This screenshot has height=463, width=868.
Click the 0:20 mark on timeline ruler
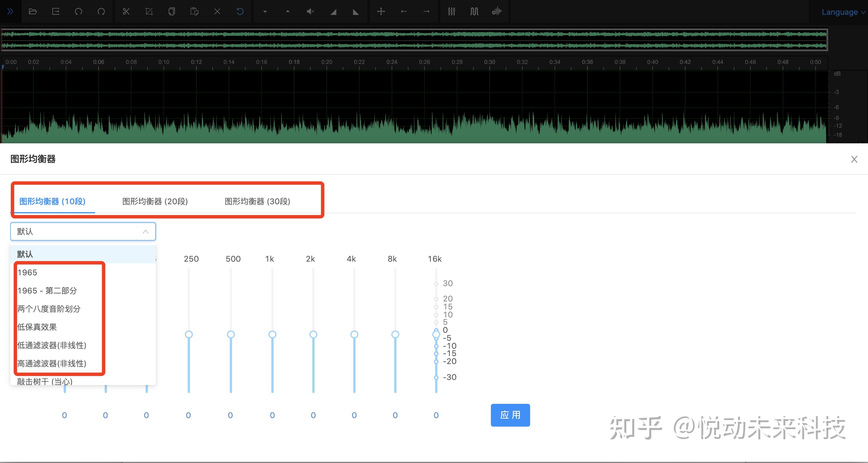326,62
